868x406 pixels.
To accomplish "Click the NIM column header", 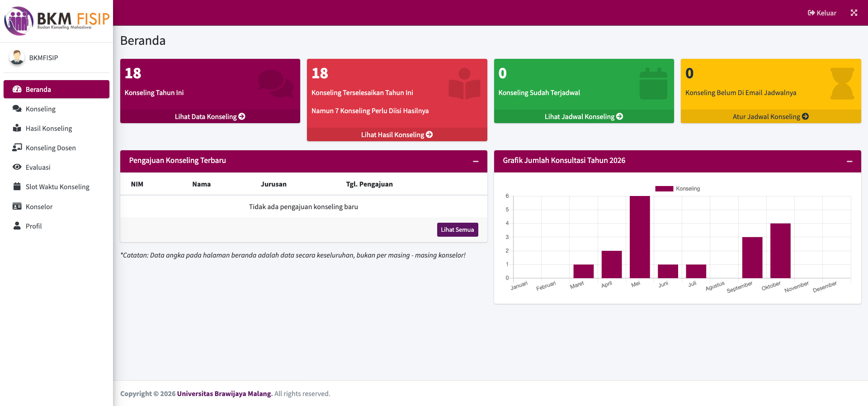I will click(x=137, y=184).
